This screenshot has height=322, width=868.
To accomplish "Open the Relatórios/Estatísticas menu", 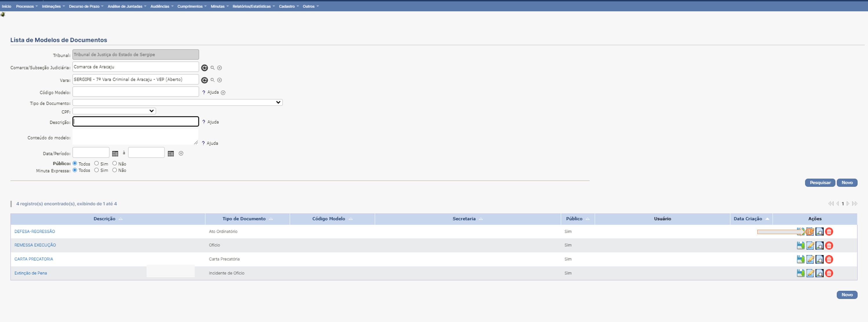I will (254, 6).
